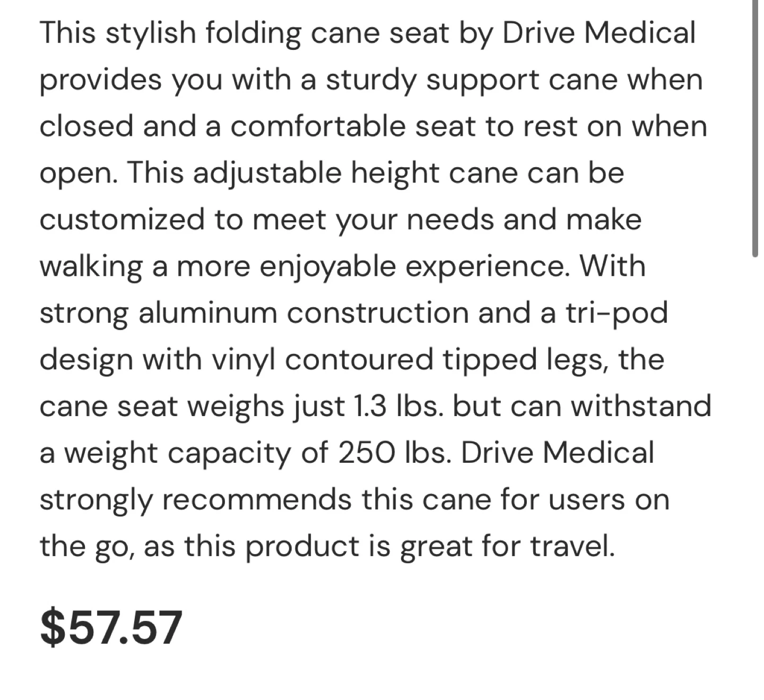The image size is (764, 700).
Task: Click 'Drive Medical' after '250 lbs.'
Action: click(x=557, y=453)
